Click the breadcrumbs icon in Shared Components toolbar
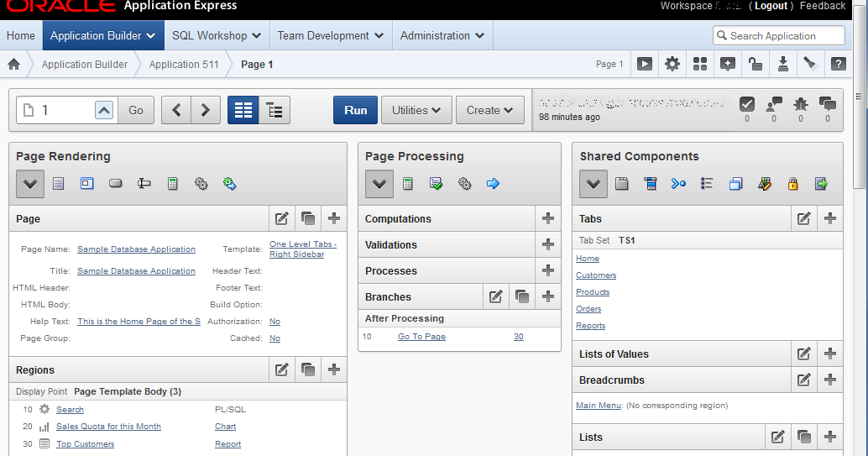Viewport: 868px width, 456px height. coord(678,183)
